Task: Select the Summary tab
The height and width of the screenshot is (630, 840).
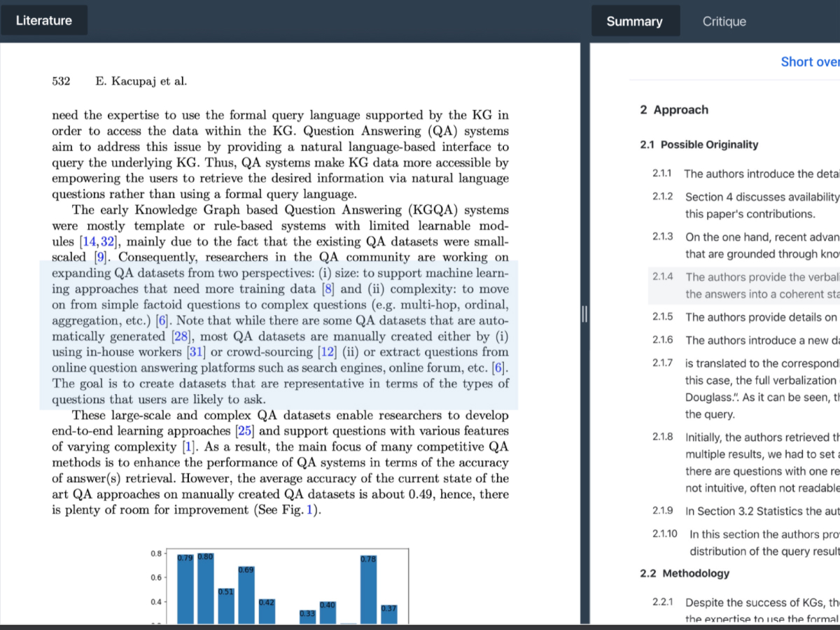Action: [634, 21]
